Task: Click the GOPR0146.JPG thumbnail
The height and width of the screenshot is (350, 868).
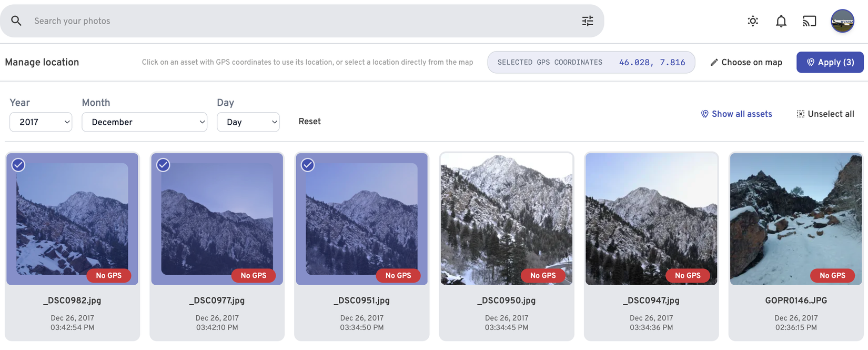Action: pyautogui.click(x=795, y=219)
